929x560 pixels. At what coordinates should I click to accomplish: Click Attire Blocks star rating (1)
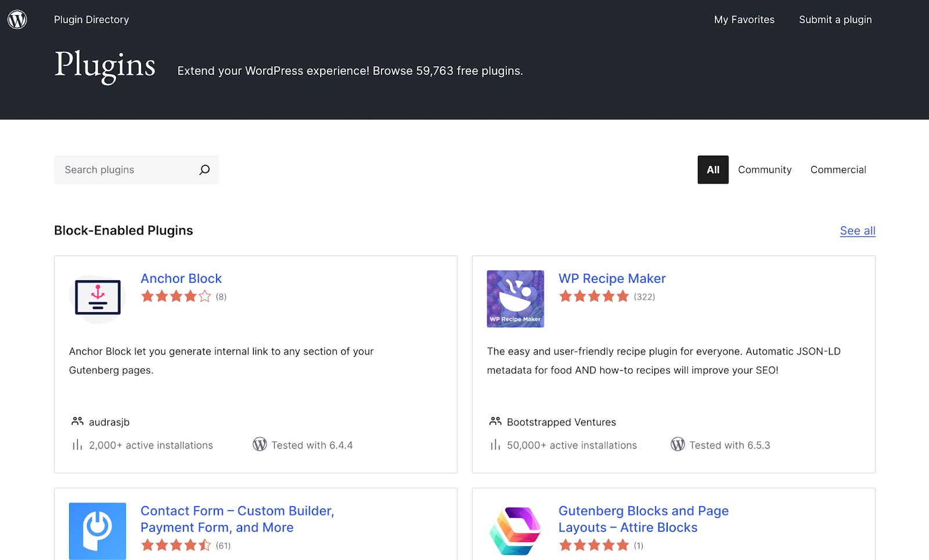tap(594, 545)
